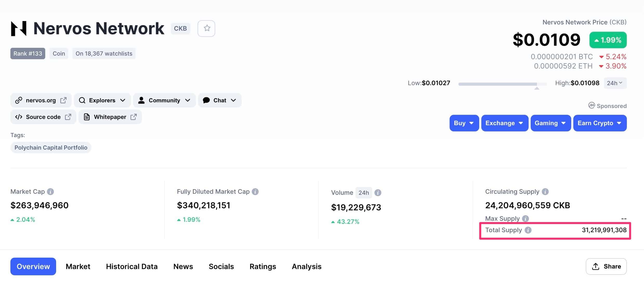Click the $0.0109 price value
The image size is (644, 281).
pyautogui.click(x=547, y=40)
